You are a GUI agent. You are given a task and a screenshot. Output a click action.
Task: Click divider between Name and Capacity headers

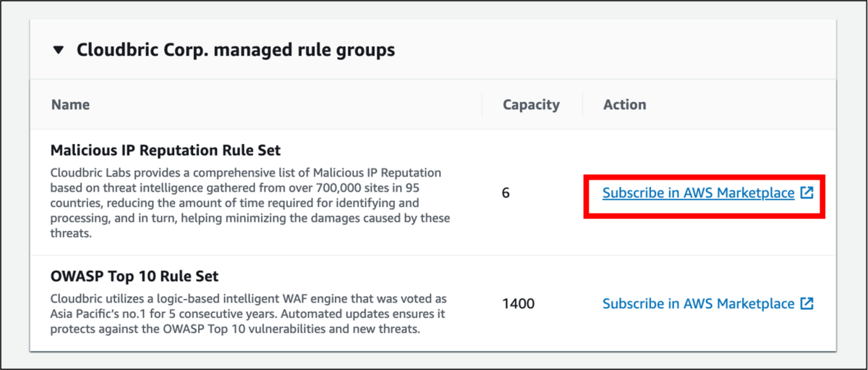pos(482,105)
